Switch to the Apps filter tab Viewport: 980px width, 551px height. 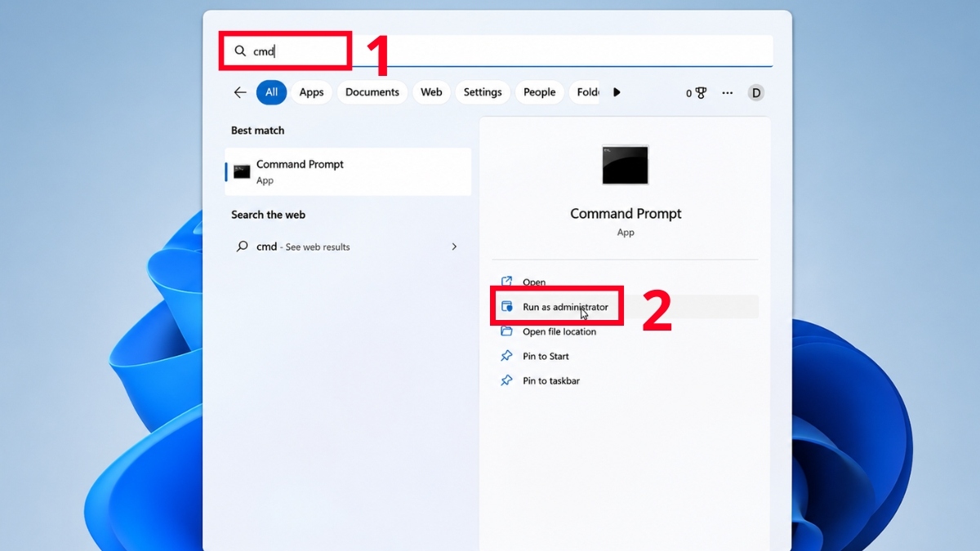point(311,92)
